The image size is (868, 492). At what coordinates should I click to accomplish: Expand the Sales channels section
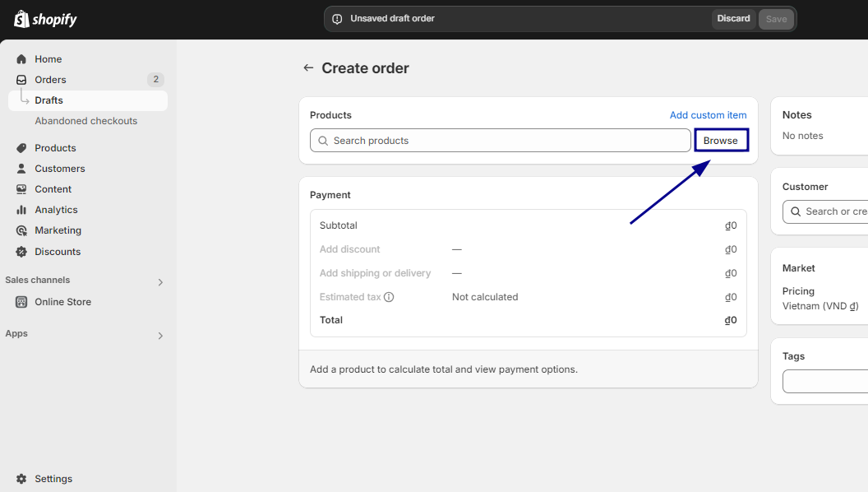(160, 282)
